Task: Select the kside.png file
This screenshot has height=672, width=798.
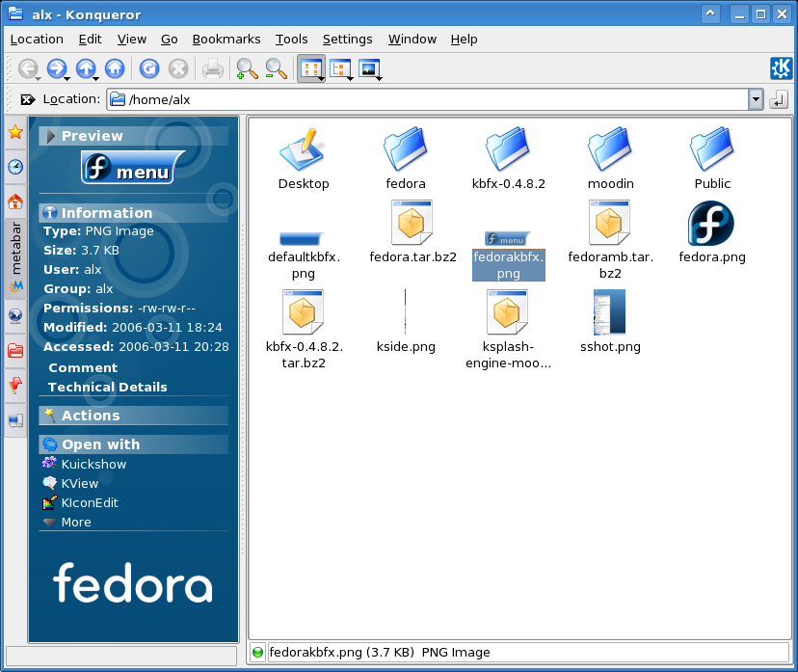Action: pyautogui.click(x=406, y=322)
